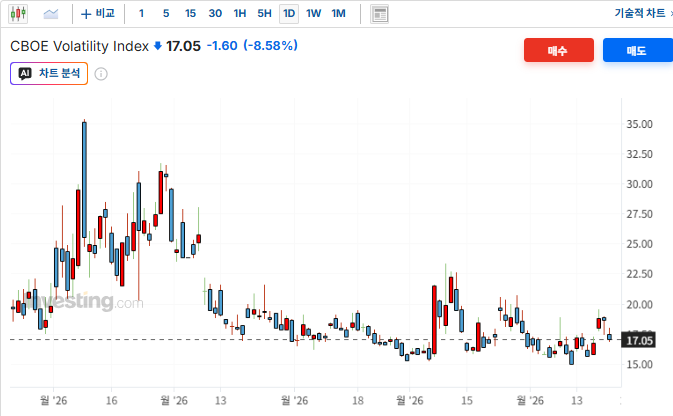Click the down arrow price indicator icon
The height and width of the screenshot is (416, 673).
tap(158, 46)
